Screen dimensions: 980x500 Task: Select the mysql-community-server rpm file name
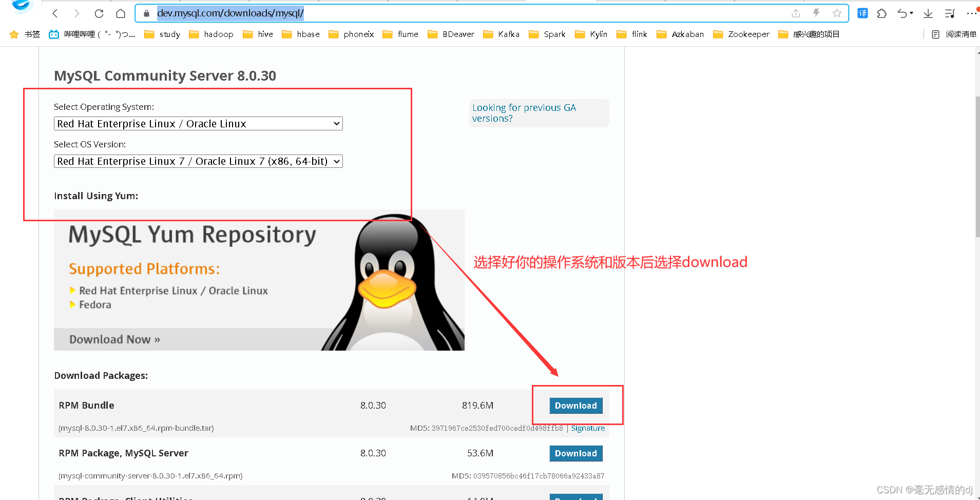pyautogui.click(x=150, y=476)
